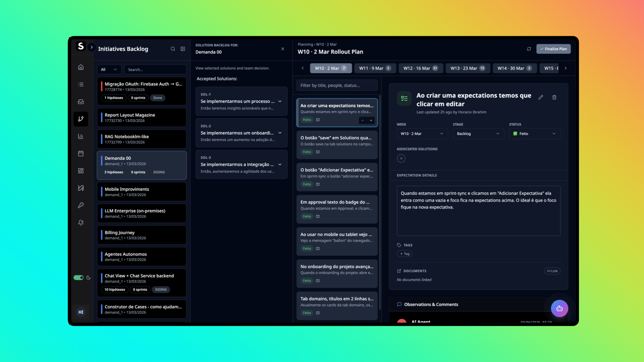Click the pencil edit icon next to the expectation title

point(541,97)
